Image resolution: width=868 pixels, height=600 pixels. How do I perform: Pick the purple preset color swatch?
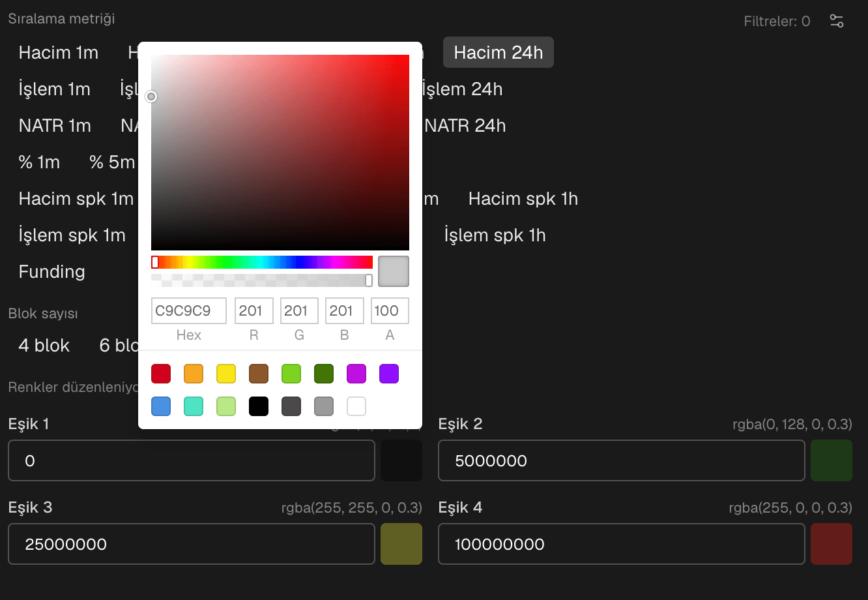(389, 374)
